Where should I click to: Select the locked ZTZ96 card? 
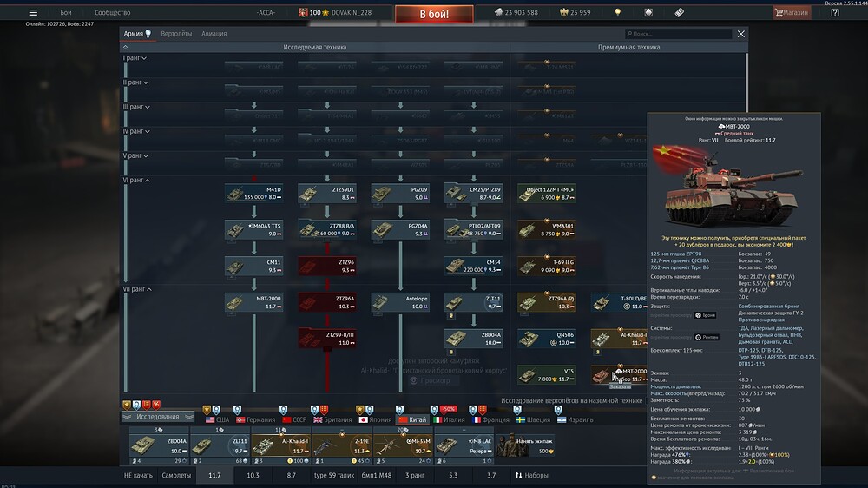[327, 266]
